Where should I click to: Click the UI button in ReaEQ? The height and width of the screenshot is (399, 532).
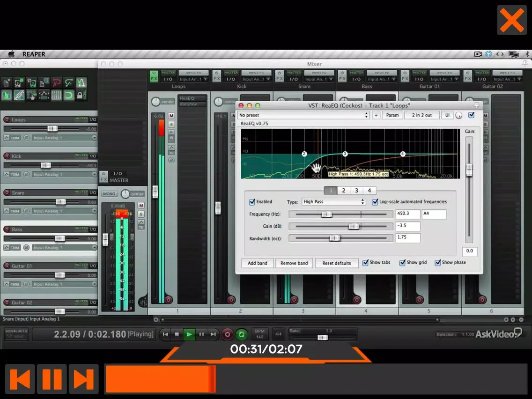[447, 115]
